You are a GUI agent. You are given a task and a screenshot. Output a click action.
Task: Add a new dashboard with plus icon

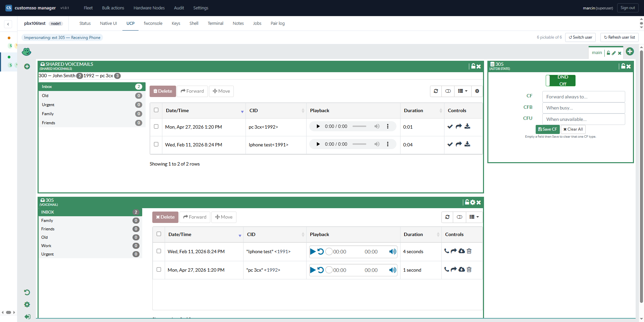(x=630, y=51)
